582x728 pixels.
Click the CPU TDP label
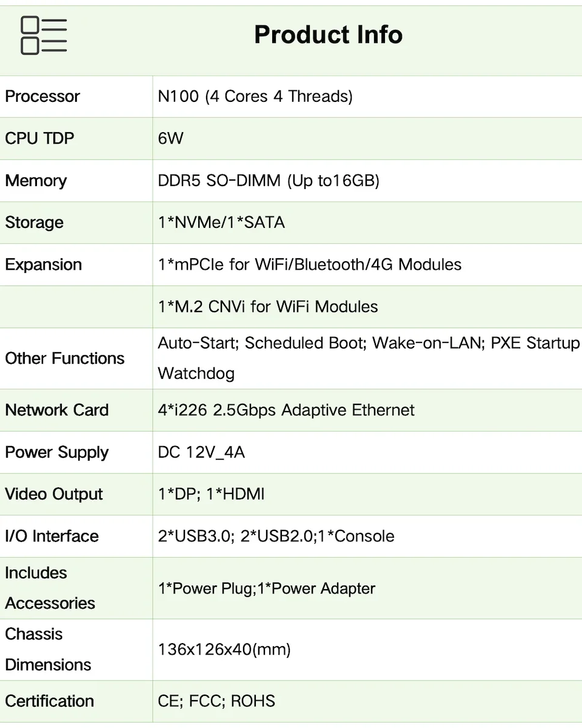(39, 138)
